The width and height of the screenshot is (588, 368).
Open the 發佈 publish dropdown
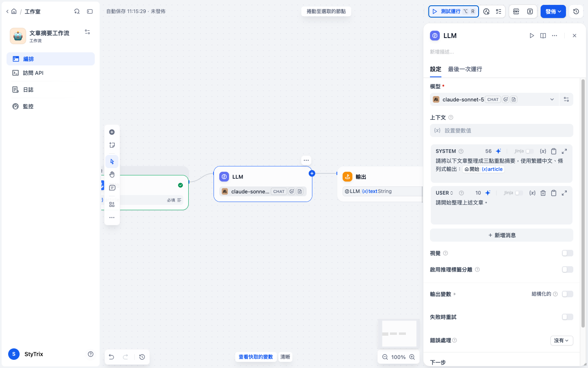tap(553, 11)
